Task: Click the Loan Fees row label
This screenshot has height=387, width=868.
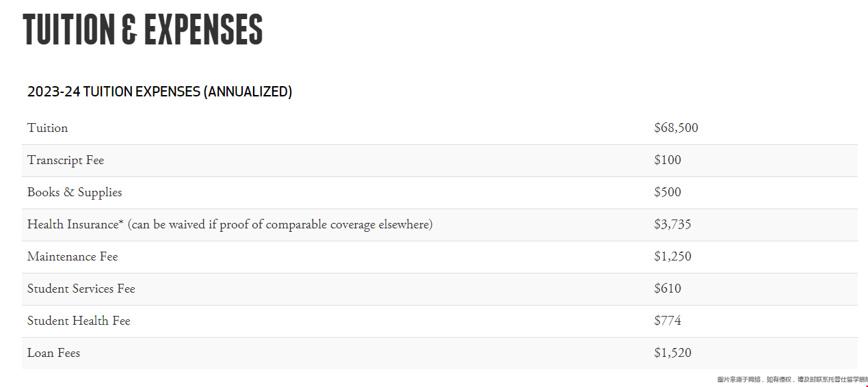Action: [x=53, y=353]
